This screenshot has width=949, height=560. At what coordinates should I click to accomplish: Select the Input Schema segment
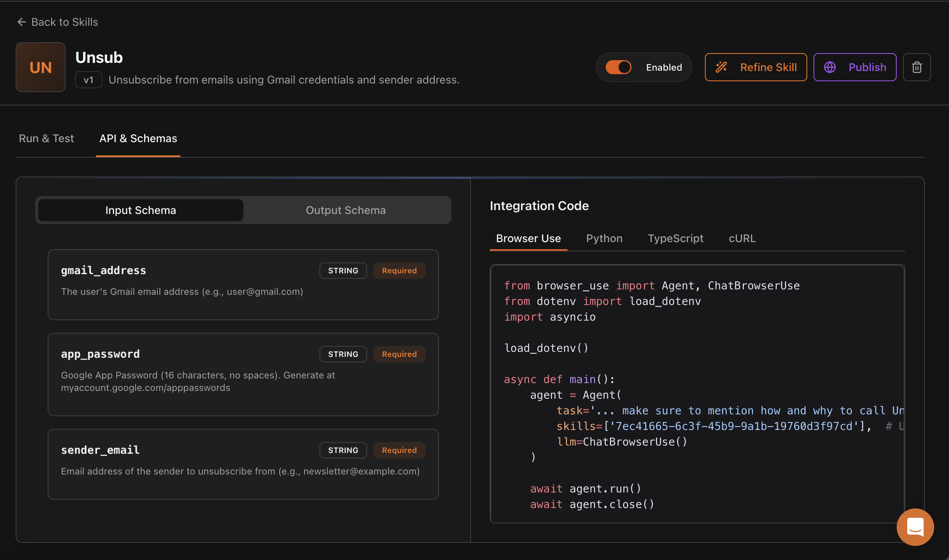coord(141,210)
